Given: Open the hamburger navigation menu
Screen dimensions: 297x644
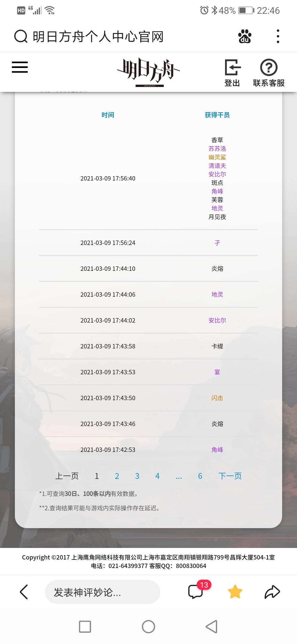Looking at the screenshot, I should tap(20, 67).
